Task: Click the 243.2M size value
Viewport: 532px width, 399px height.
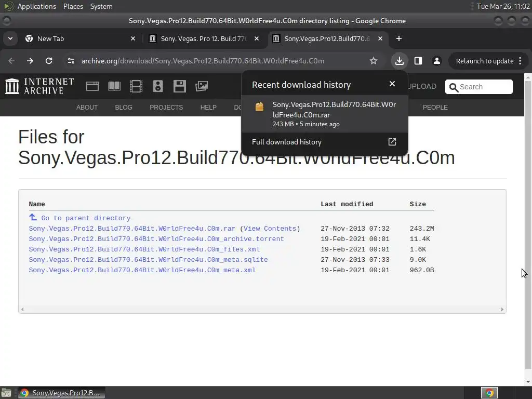Action: pos(422,229)
